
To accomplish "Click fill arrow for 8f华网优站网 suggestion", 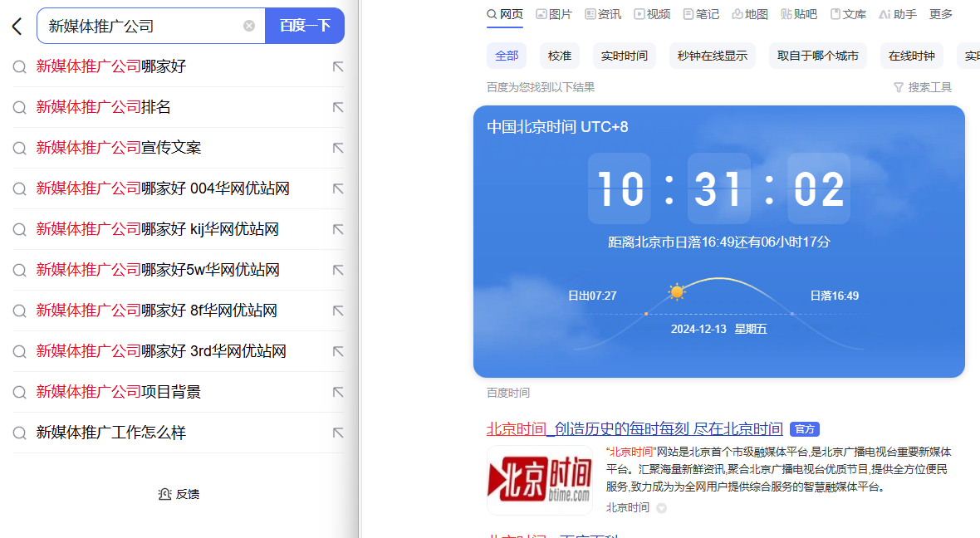I will 338,310.
